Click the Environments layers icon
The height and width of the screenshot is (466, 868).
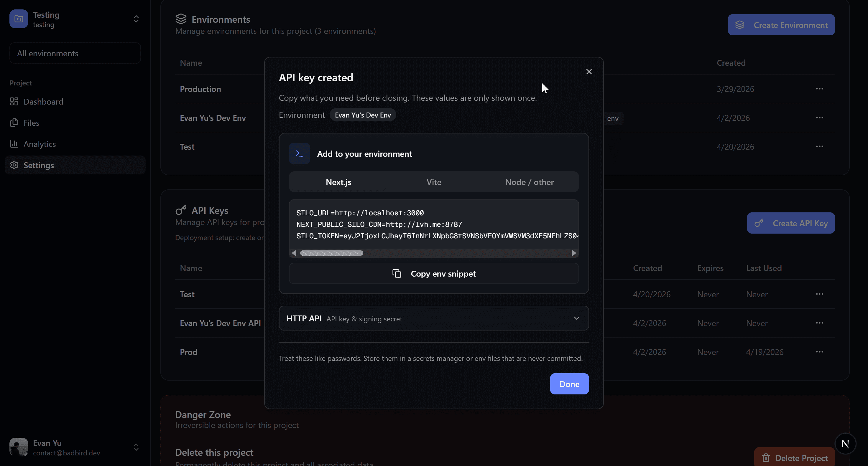tap(181, 19)
